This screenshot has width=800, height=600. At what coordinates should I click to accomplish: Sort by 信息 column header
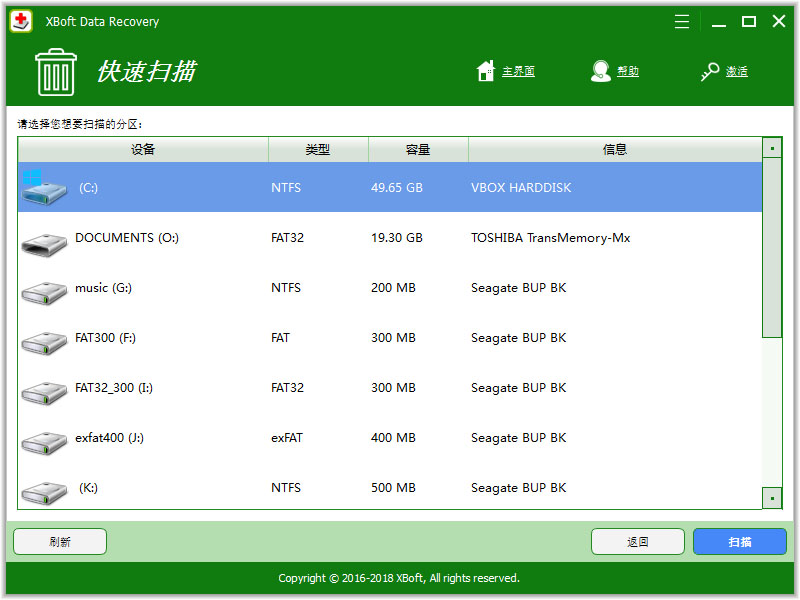[x=615, y=149]
